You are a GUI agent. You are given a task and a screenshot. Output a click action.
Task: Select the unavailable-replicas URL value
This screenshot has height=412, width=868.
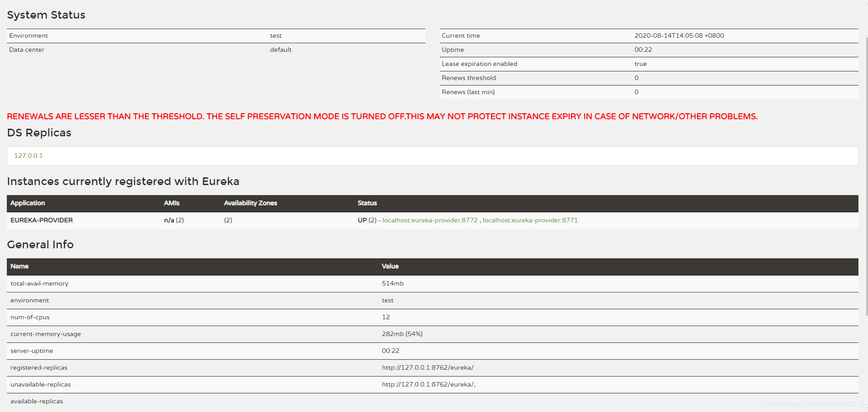(x=429, y=385)
